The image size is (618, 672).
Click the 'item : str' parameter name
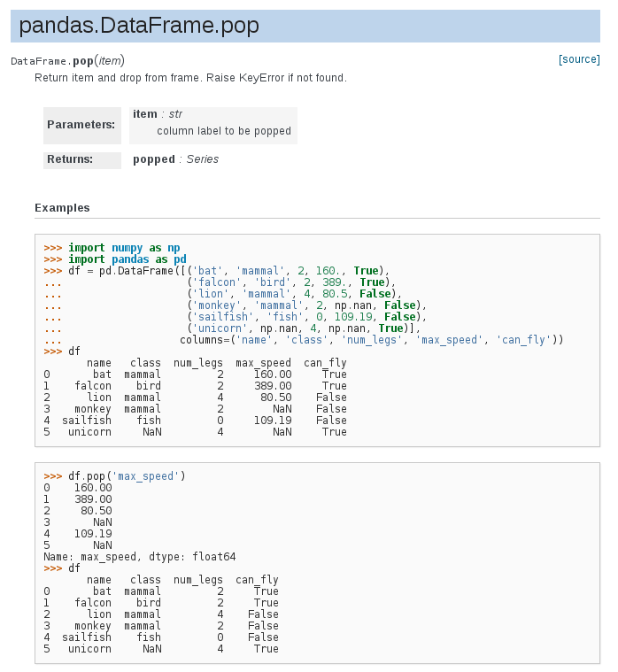point(158,114)
